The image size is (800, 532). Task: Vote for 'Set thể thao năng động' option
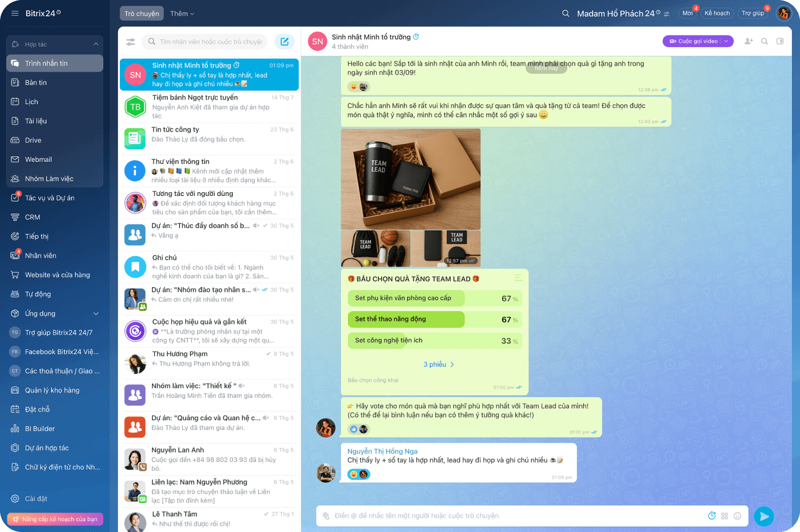[x=406, y=319]
